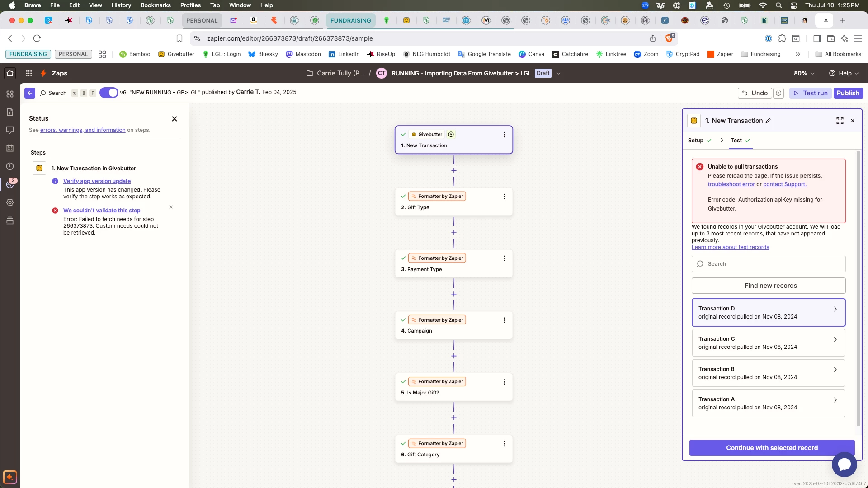This screenshot has width=868, height=488.
Task: Open the Profiles menu in menu bar
Action: pyautogui.click(x=190, y=5)
